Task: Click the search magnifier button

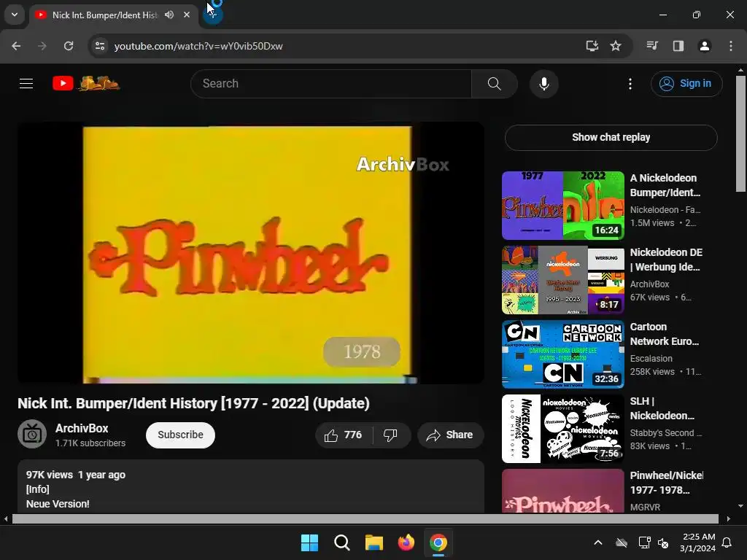Action: pos(495,84)
